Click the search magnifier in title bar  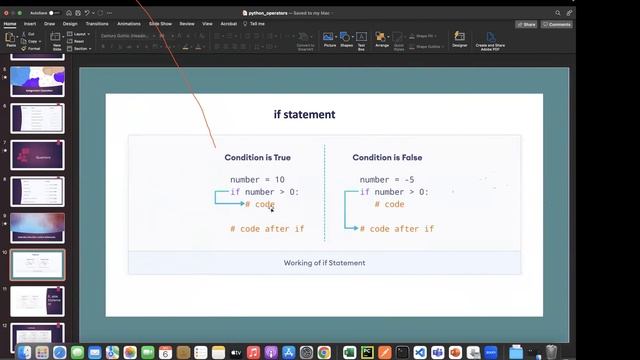[x=558, y=13]
